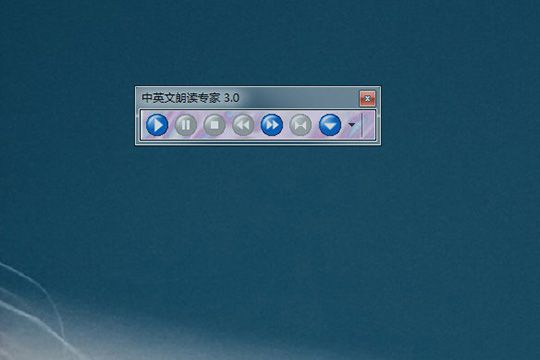The image size is (540, 360).
Task: Expand the small black dropdown arrow
Action: 352,125
